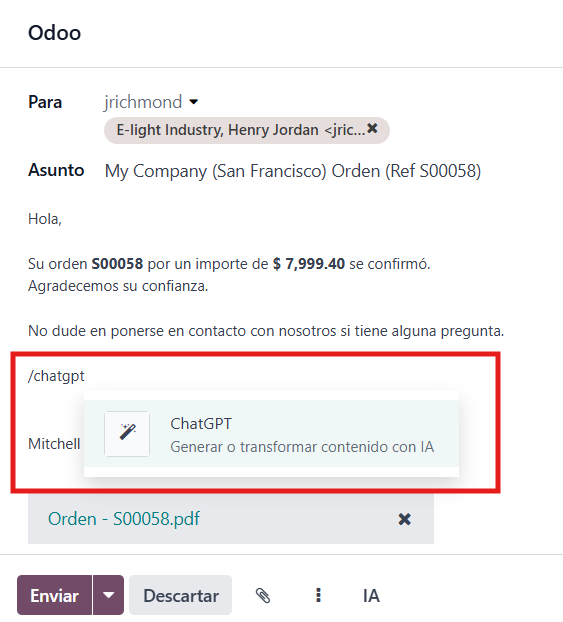Click "Generar o transformar contenido con IA" description
This screenshot has width=563, height=622.
click(x=302, y=447)
